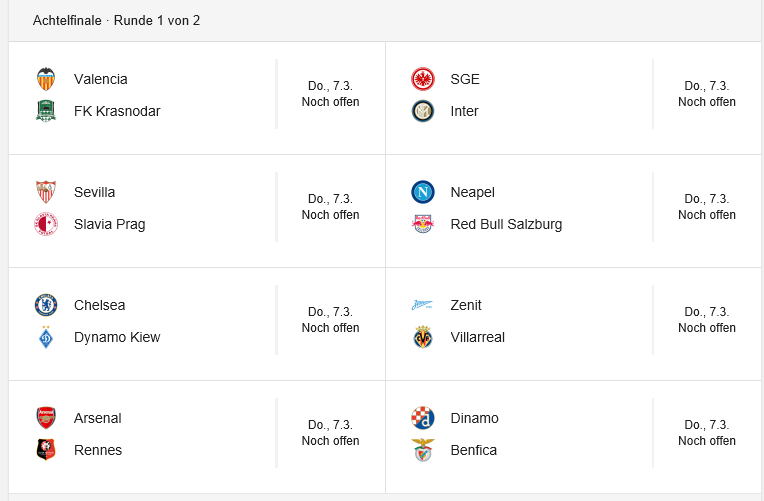Screen dimensions: 764x501
Task: Select the Zenit vs Villarreal match status
Action: tap(707, 328)
